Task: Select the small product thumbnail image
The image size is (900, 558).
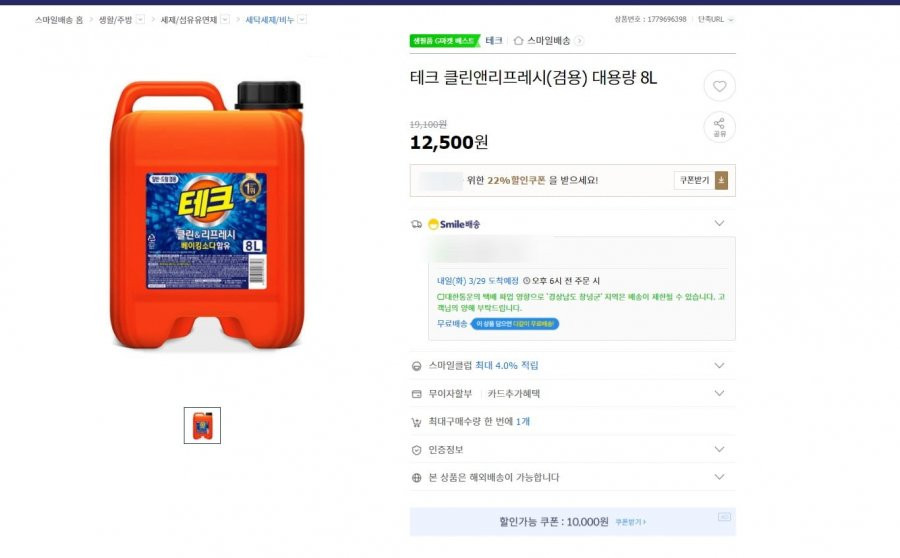Action: (202, 425)
